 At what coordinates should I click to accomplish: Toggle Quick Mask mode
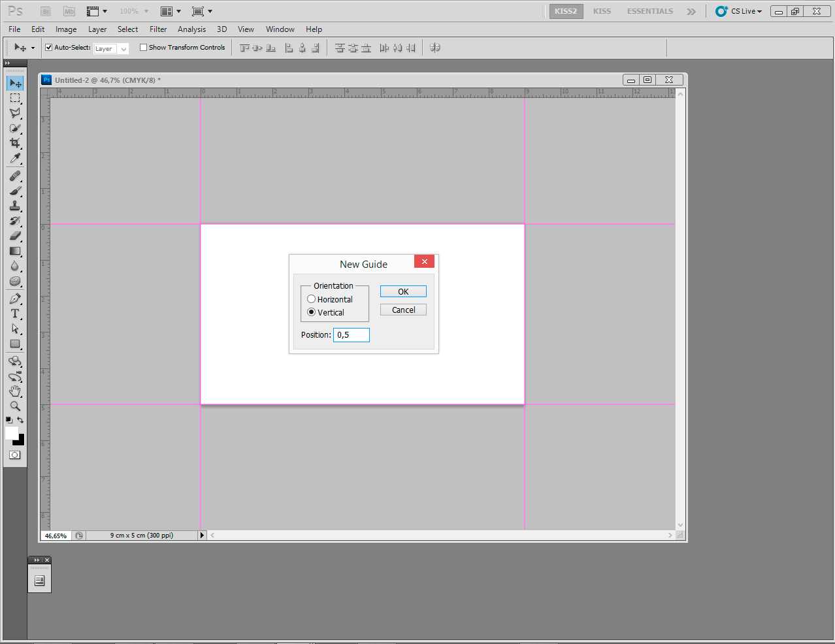(15, 455)
